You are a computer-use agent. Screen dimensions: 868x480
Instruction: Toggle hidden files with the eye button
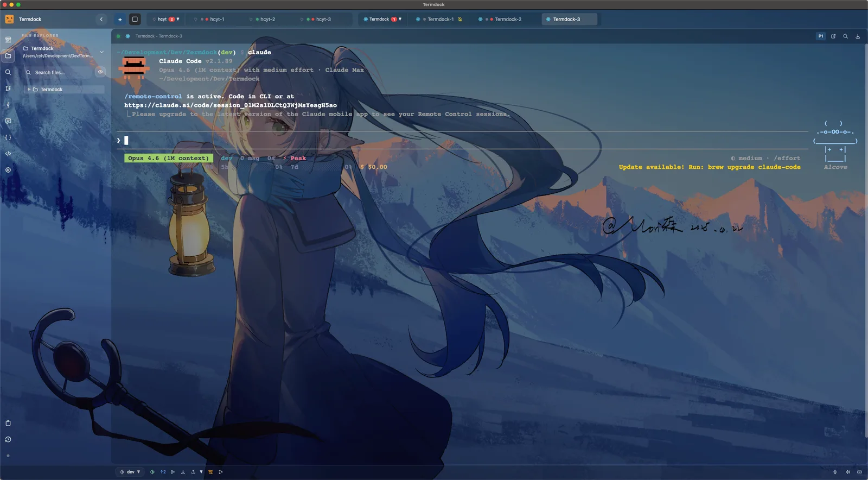100,72
